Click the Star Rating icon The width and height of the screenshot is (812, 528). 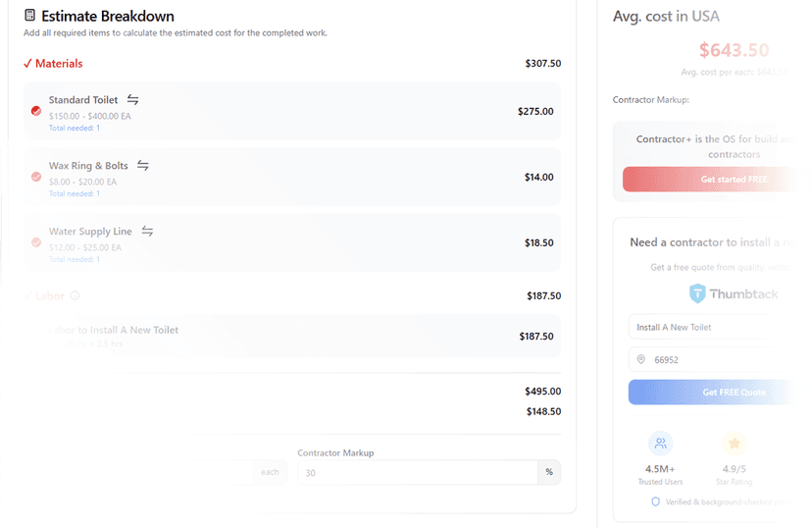[734, 443]
